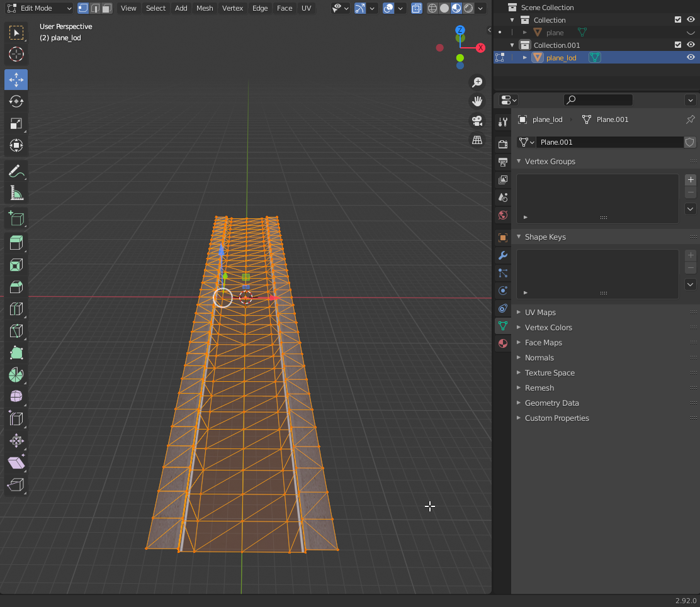Toggle visibility of plane_lod object
Screen dimensions: 700x607
[x=691, y=57]
